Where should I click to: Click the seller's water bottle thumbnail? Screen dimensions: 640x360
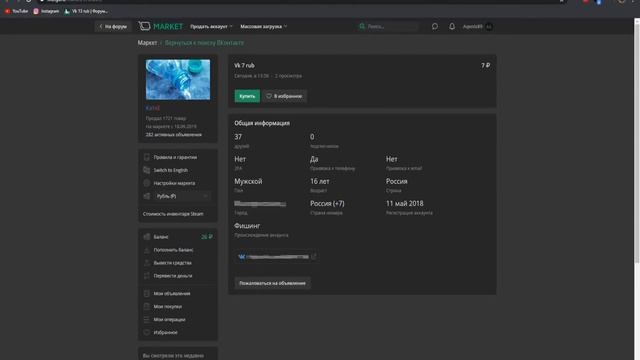[x=178, y=80]
